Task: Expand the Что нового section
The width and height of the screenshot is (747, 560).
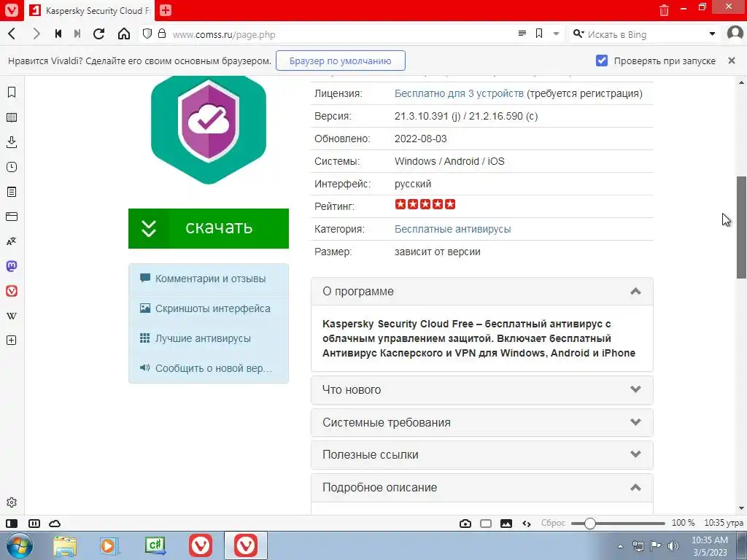Action: click(x=481, y=389)
